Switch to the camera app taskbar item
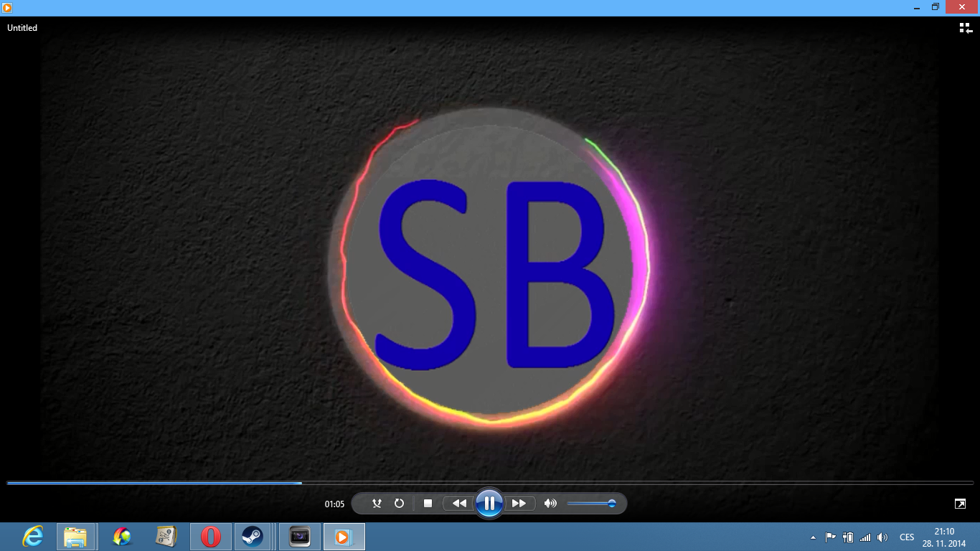Screen dimensions: 980x551 pos(299,537)
